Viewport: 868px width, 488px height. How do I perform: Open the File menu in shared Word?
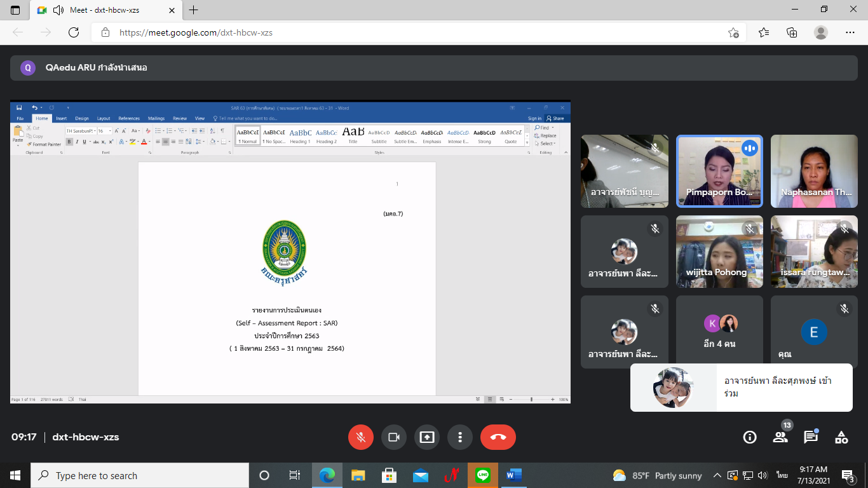[x=20, y=118]
